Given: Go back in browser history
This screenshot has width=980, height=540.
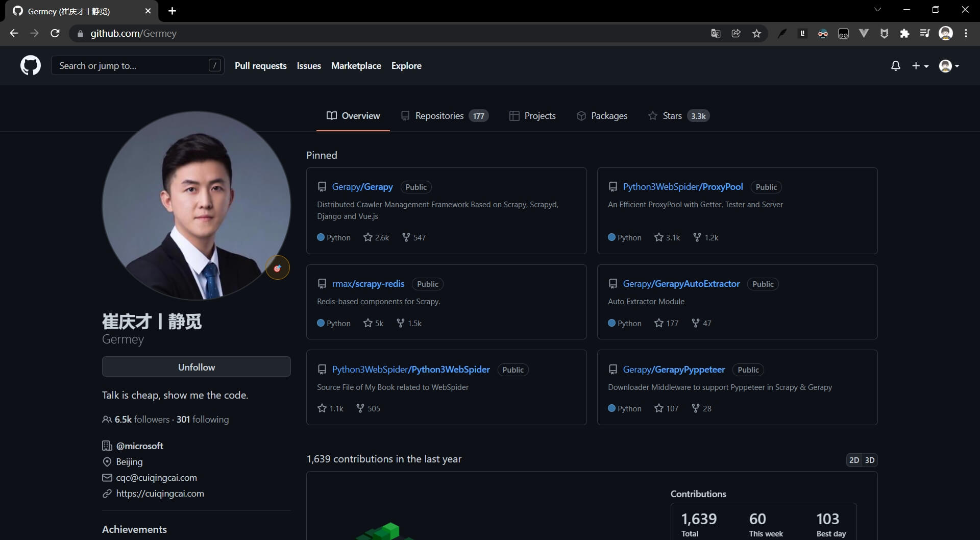Looking at the screenshot, I should click(14, 33).
